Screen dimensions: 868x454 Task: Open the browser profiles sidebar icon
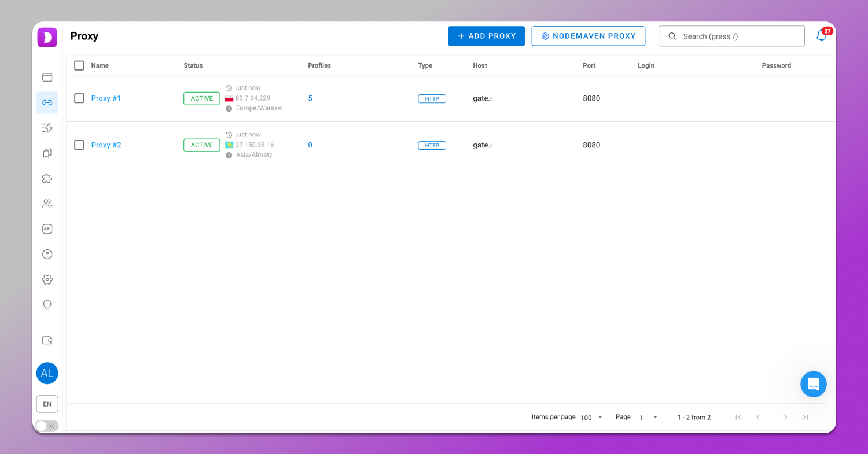coord(47,77)
